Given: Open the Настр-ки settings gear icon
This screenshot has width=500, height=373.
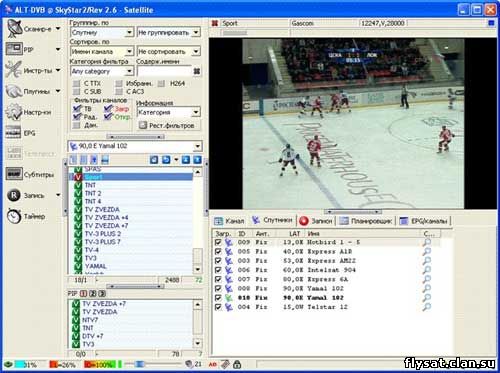Looking at the screenshot, I should (x=14, y=112).
